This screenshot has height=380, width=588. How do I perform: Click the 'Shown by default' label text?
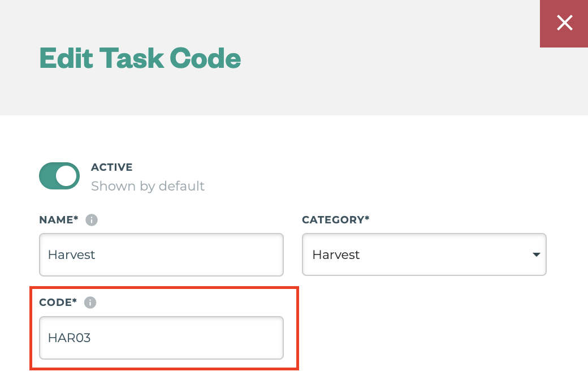click(148, 186)
